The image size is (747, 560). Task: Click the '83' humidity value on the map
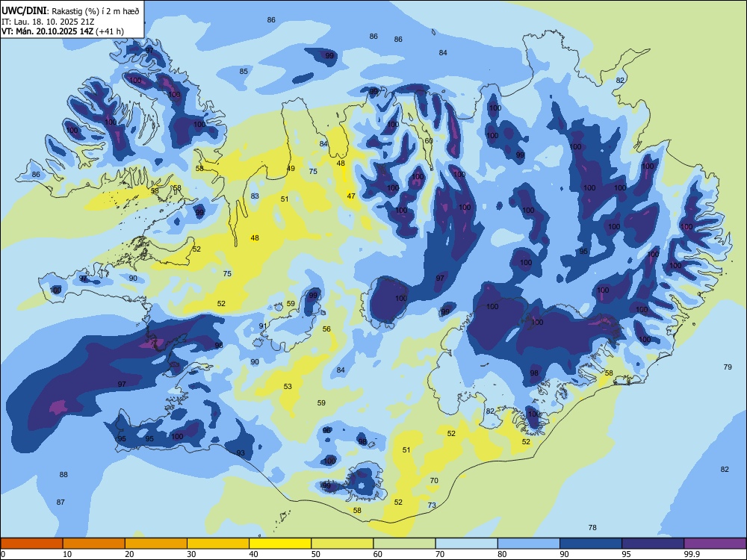pyautogui.click(x=255, y=196)
